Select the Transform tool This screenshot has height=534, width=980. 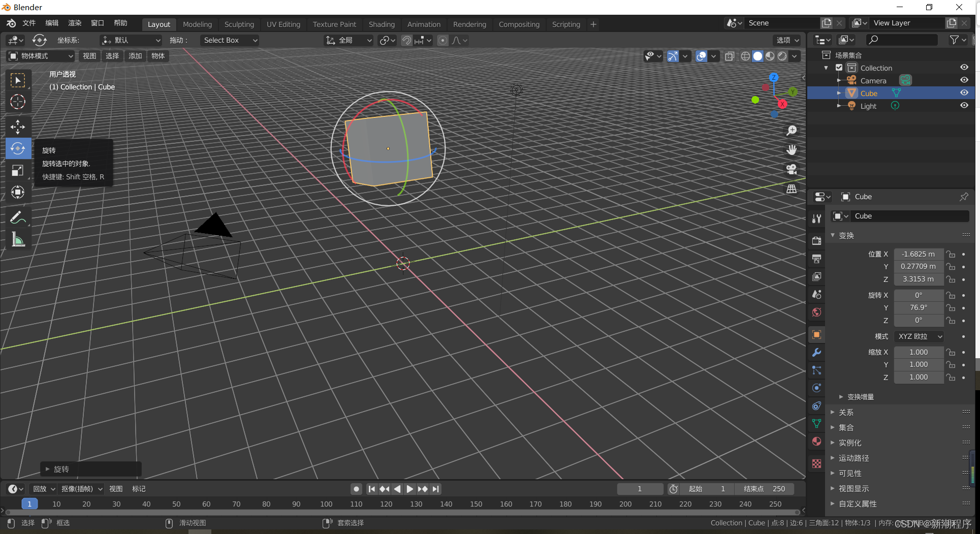click(18, 192)
